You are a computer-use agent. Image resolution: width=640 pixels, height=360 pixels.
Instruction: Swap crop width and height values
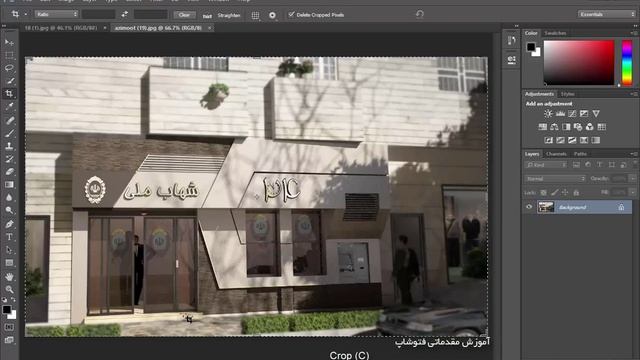(x=124, y=14)
